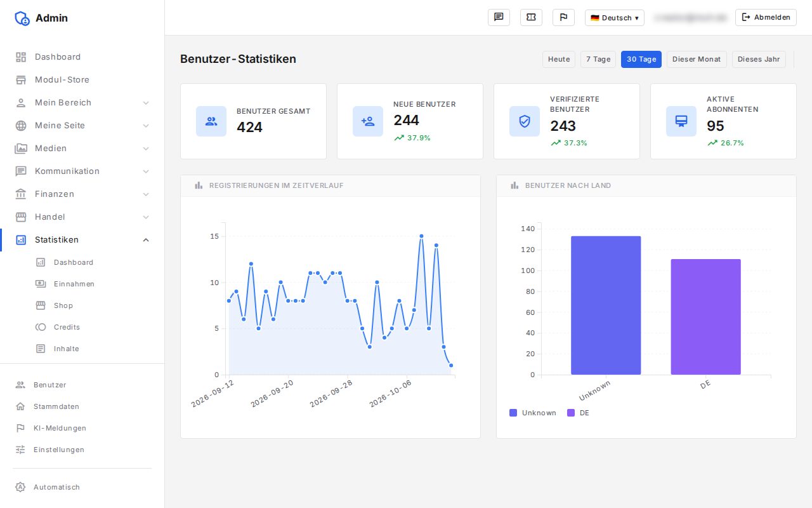Select the 7 Tage time range
Screen dimensions: 812x508
point(598,59)
